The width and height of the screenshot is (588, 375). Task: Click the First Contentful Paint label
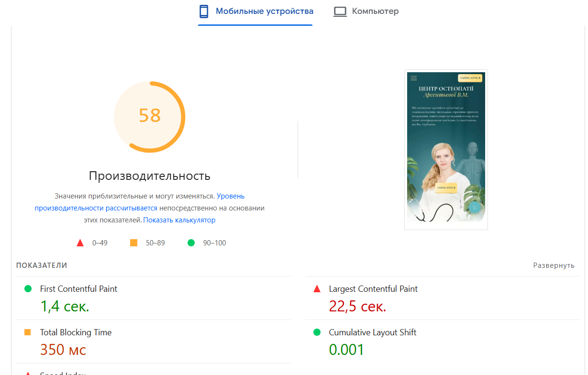[78, 289]
